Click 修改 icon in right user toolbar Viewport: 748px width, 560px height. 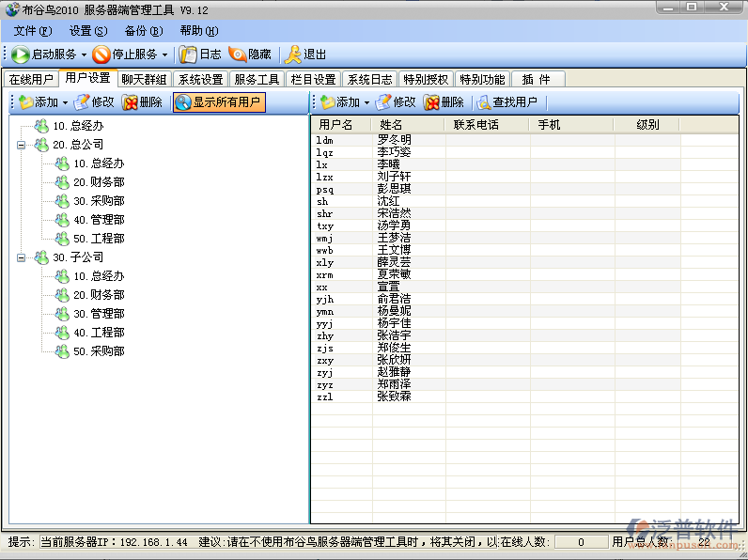tap(383, 102)
